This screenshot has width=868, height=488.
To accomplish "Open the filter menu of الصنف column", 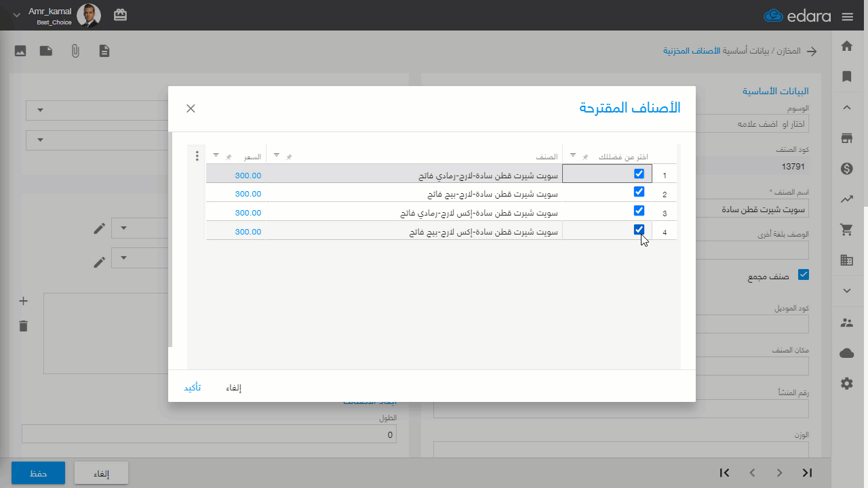I will point(276,155).
